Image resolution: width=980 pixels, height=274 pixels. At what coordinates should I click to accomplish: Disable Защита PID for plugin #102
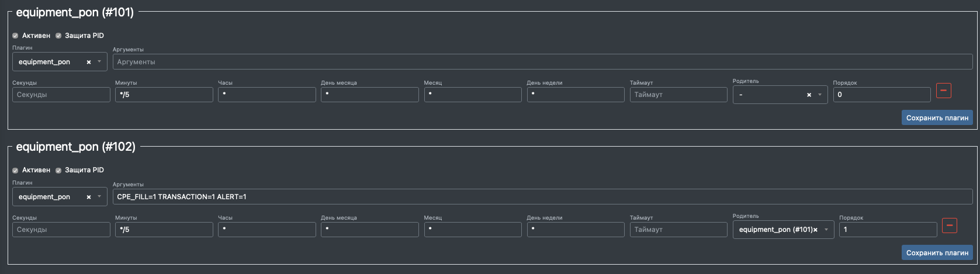point(58,170)
